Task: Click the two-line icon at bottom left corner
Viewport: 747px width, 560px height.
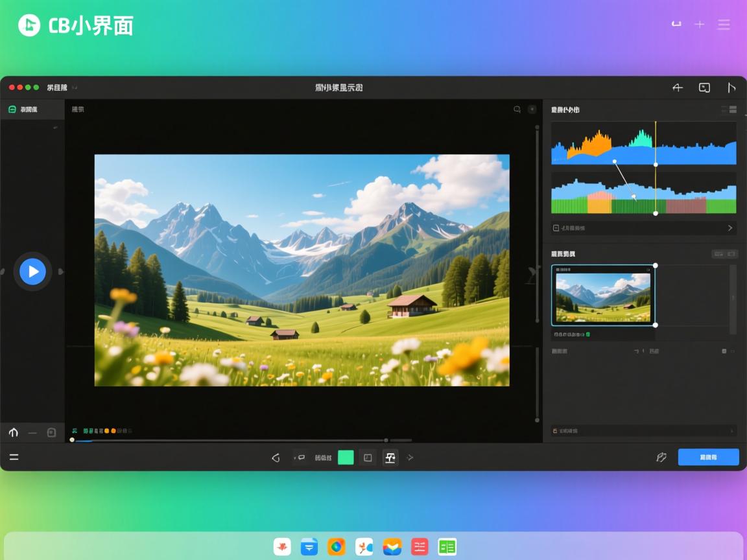Action: [14, 457]
